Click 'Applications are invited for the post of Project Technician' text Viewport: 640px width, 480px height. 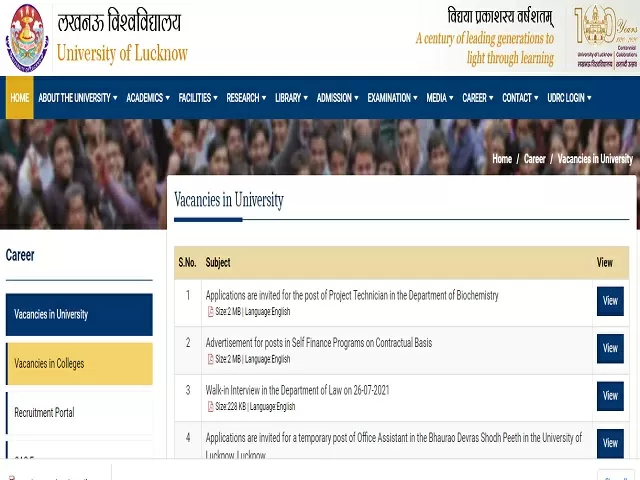tap(352, 295)
